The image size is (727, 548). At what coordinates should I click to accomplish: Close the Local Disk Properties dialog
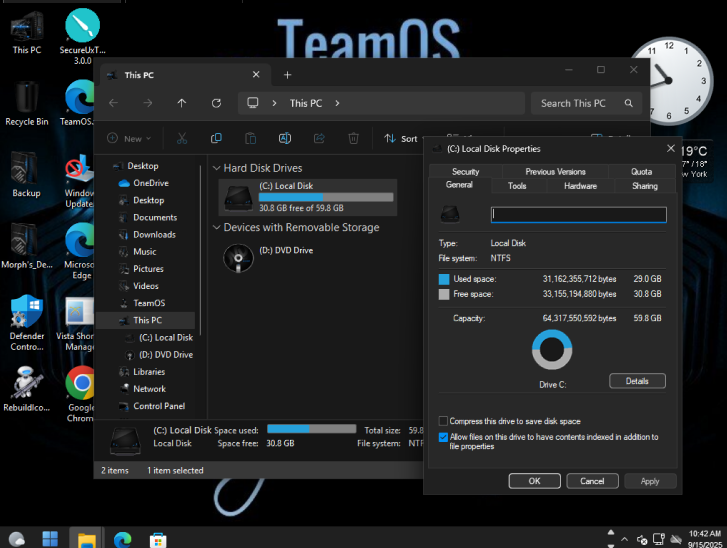[670, 148]
